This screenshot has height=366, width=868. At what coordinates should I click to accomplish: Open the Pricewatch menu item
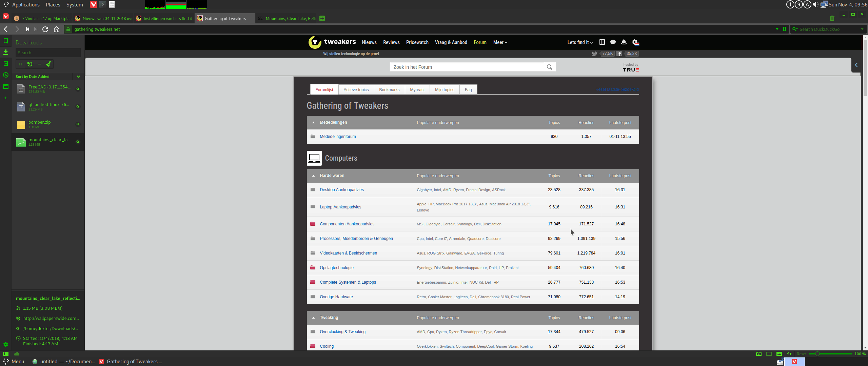click(x=417, y=42)
